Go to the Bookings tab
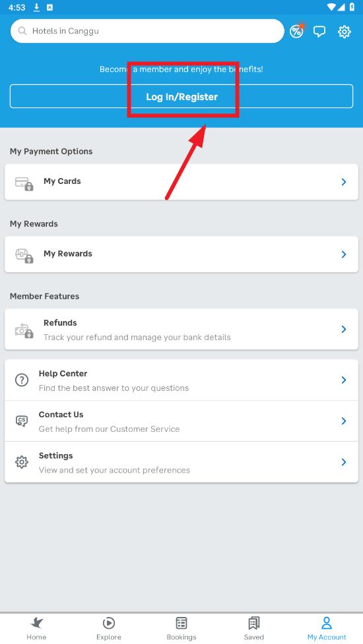363x644 pixels. pyautogui.click(x=181, y=628)
